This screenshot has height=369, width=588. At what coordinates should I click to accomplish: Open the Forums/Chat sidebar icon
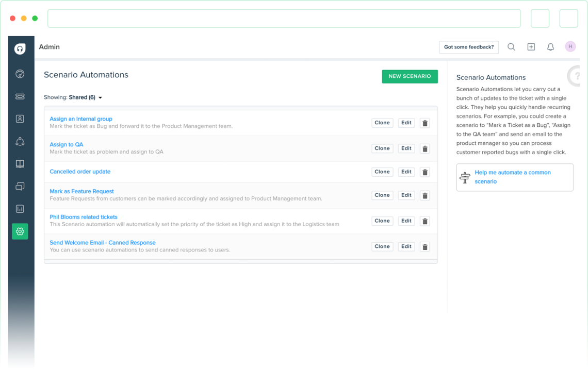click(x=20, y=186)
